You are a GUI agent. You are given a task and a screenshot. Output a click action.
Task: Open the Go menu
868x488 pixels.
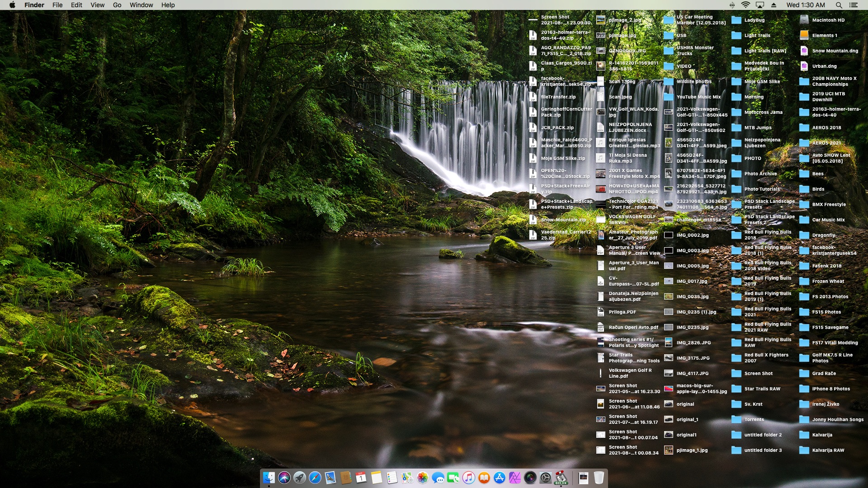tap(117, 5)
